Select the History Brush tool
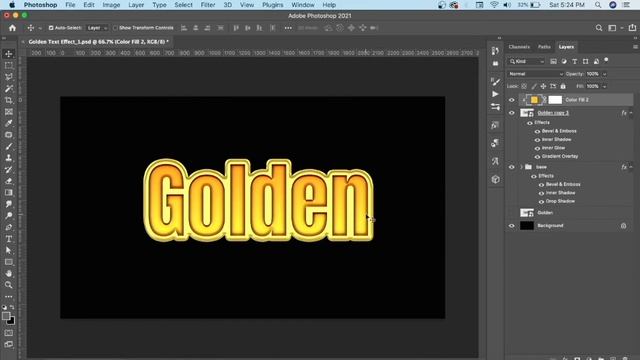Image resolution: width=640 pixels, height=360 pixels. [x=9, y=169]
